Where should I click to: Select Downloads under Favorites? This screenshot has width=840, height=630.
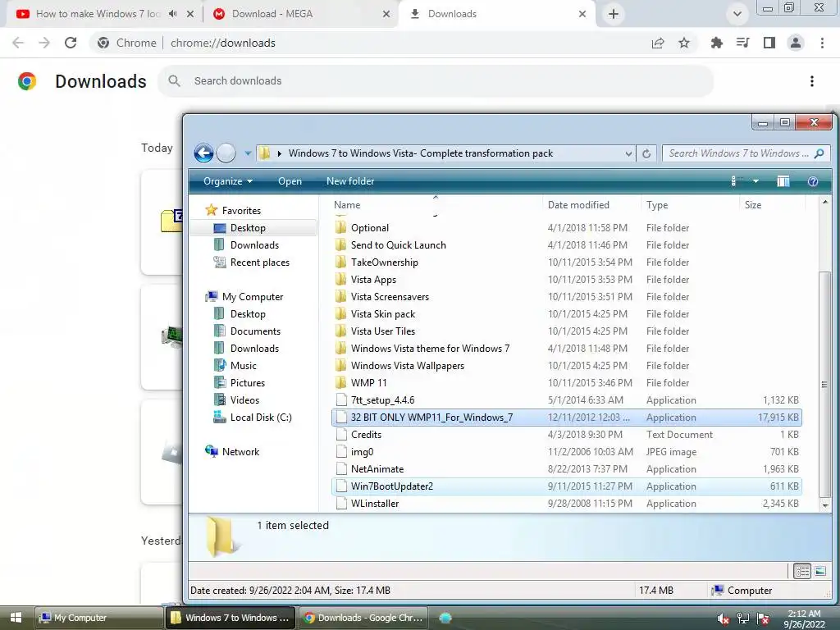(x=254, y=244)
